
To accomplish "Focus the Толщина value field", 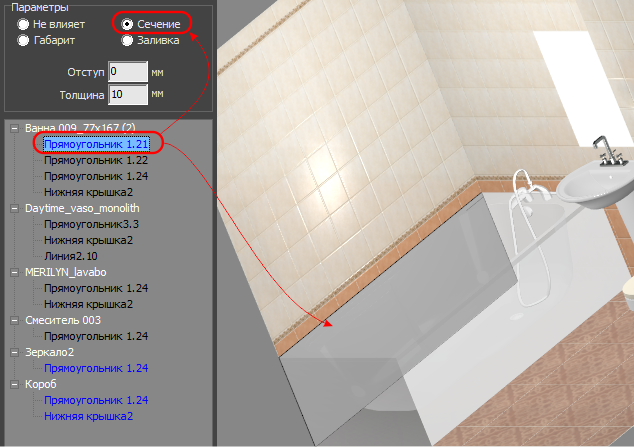I will pos(127,95).
